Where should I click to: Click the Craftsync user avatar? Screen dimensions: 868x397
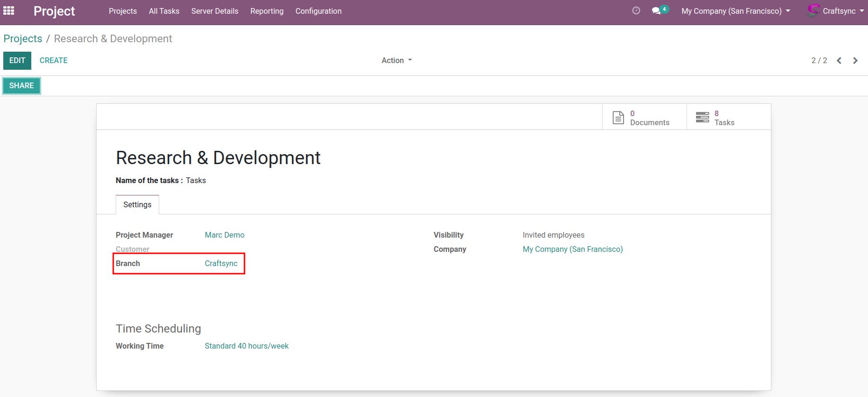click(813, 10)
